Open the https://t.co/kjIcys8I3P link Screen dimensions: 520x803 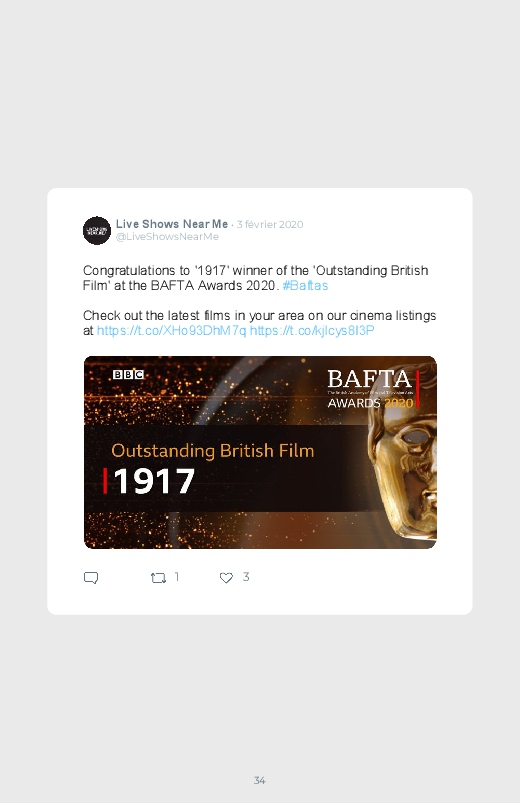pos(312,330)
